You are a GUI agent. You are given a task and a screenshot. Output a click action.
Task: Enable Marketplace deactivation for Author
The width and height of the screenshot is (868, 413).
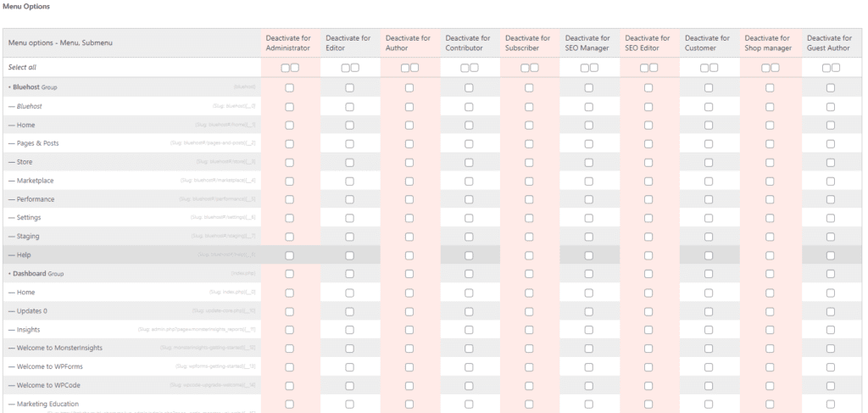point(409,181)
